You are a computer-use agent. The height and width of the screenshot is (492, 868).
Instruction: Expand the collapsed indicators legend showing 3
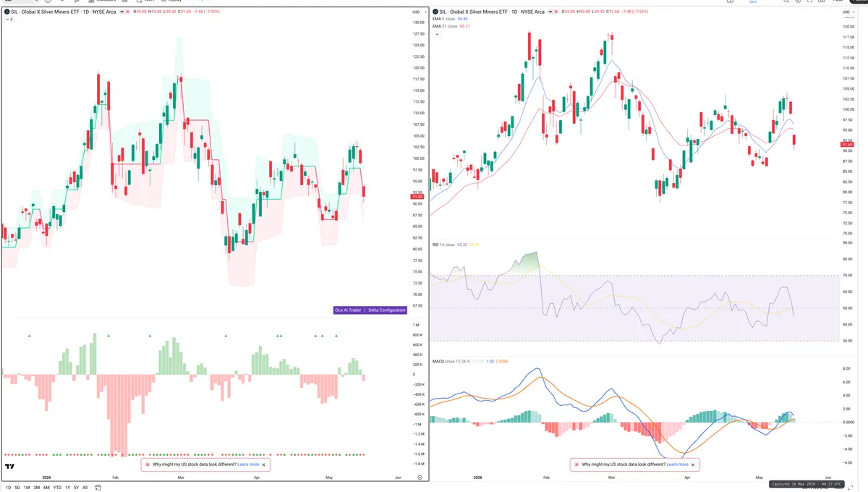[8, 20]
